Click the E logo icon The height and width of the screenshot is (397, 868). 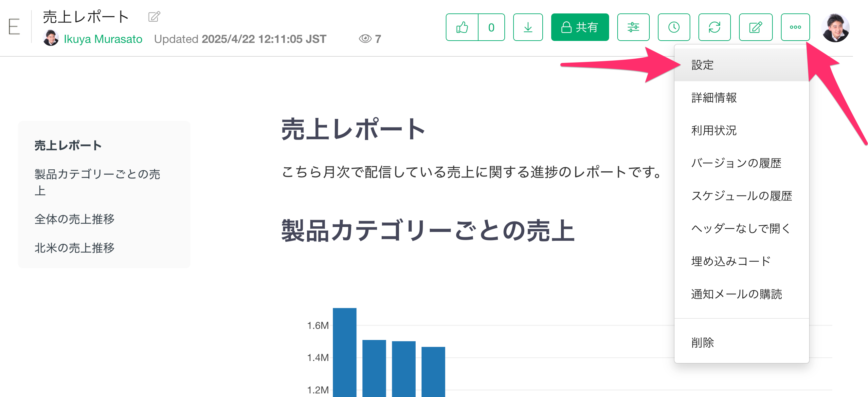(14, 27)
